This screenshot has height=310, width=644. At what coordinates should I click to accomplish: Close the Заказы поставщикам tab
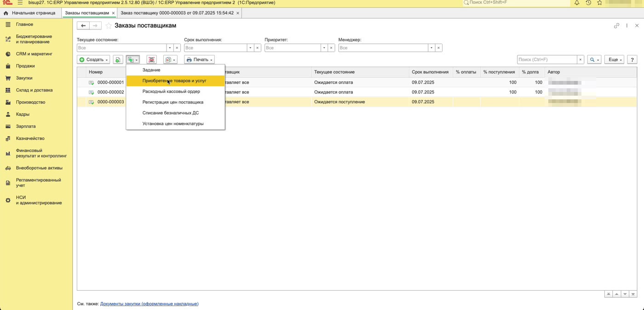[x=113, y=13]
